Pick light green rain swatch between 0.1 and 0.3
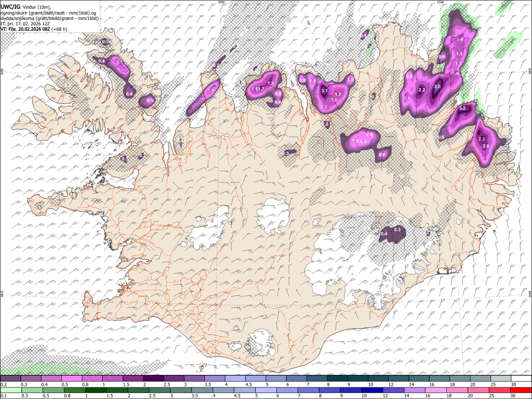 click(x=11, y=390)
